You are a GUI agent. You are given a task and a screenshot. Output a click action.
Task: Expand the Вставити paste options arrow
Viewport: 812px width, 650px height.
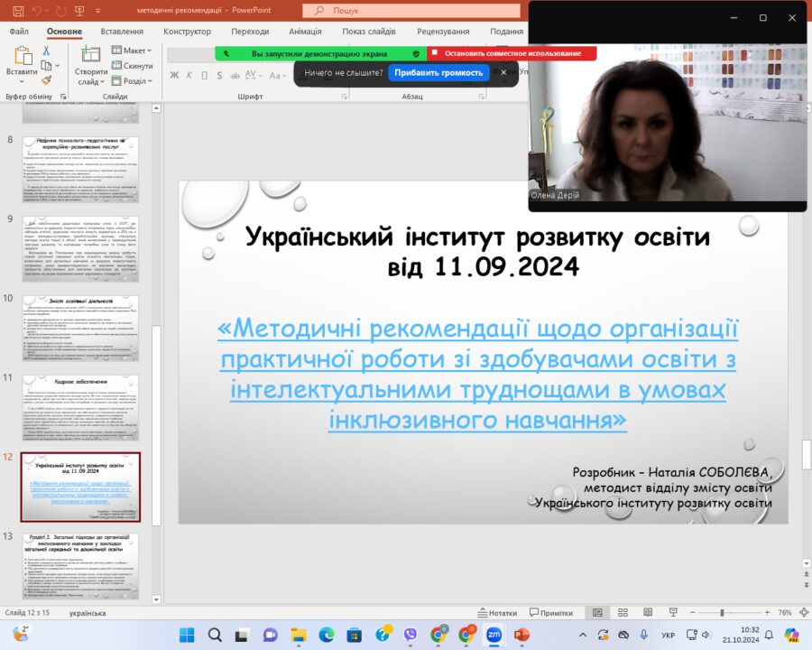tap(22, 82)
